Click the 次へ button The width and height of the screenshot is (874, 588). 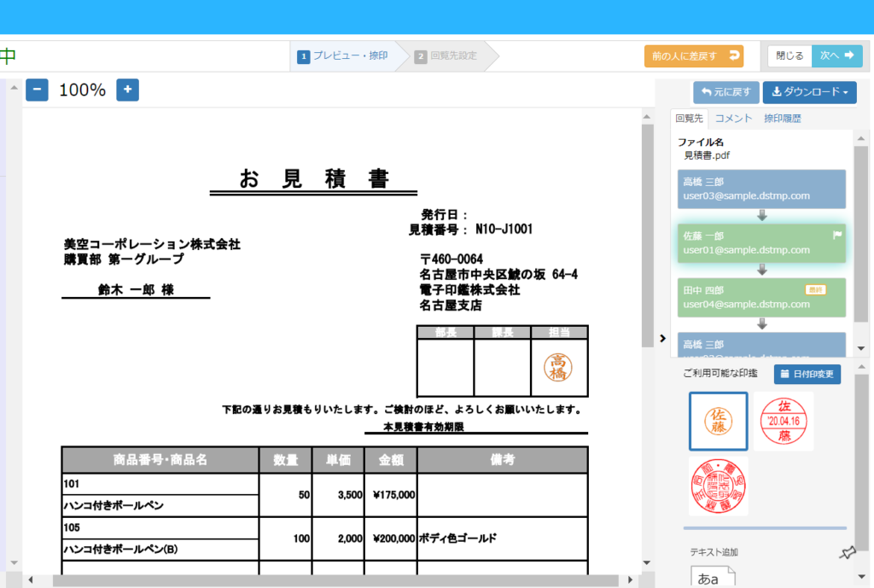click(x=836, y=55)
